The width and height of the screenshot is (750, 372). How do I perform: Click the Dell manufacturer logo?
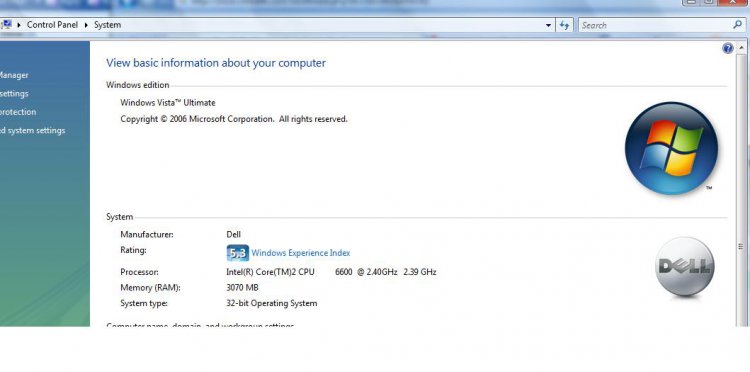[684, 267]
